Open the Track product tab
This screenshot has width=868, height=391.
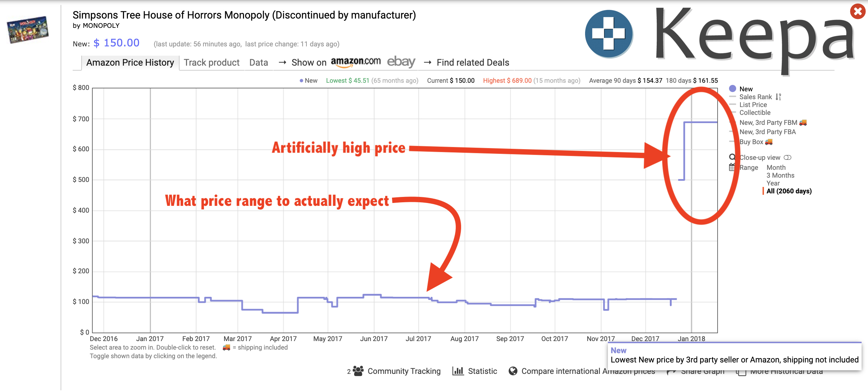click(212, 62)
